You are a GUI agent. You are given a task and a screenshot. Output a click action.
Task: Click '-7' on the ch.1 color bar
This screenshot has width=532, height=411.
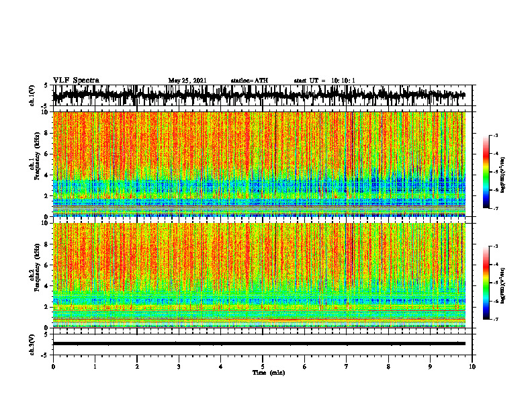[x=495, y=208]
